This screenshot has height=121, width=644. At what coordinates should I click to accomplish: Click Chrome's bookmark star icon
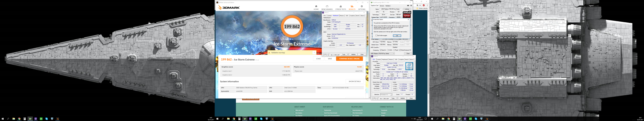coord(420,5)
